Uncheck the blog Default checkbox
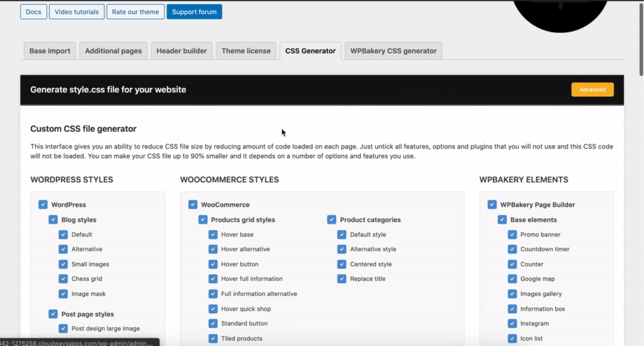 (x=63, y=235)
